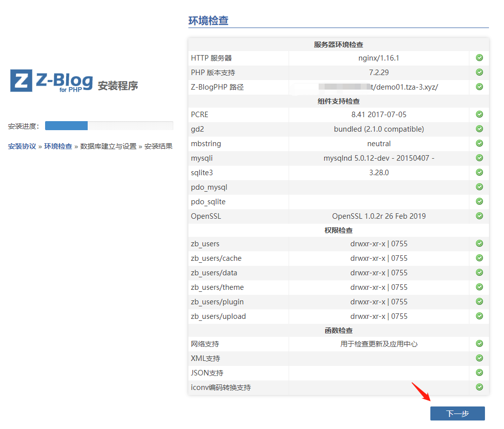Select the demo01.tza-3.xyz path value
This screenshot has height=429, width=504.
[x=404, y=87]
